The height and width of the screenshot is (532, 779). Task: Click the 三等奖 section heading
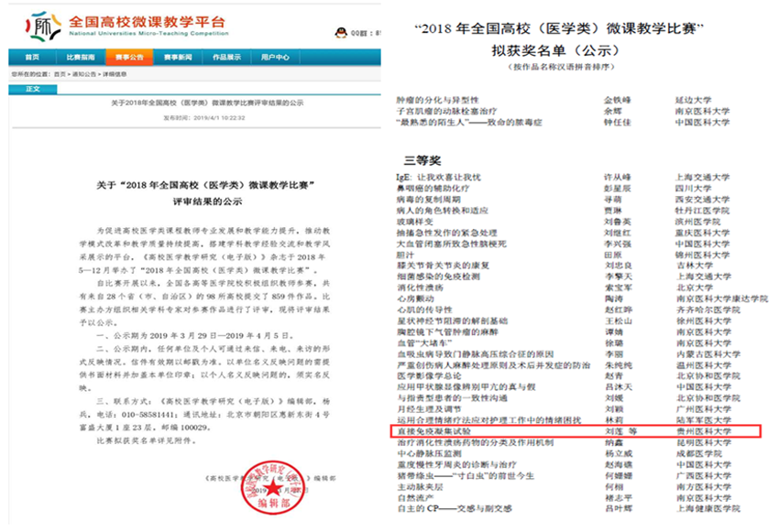[x=422, y=160]
